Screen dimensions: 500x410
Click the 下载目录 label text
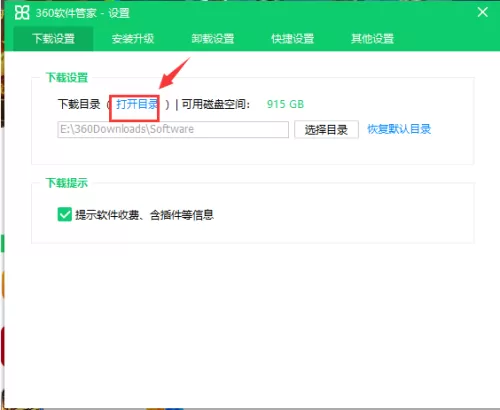pos(79,104)
